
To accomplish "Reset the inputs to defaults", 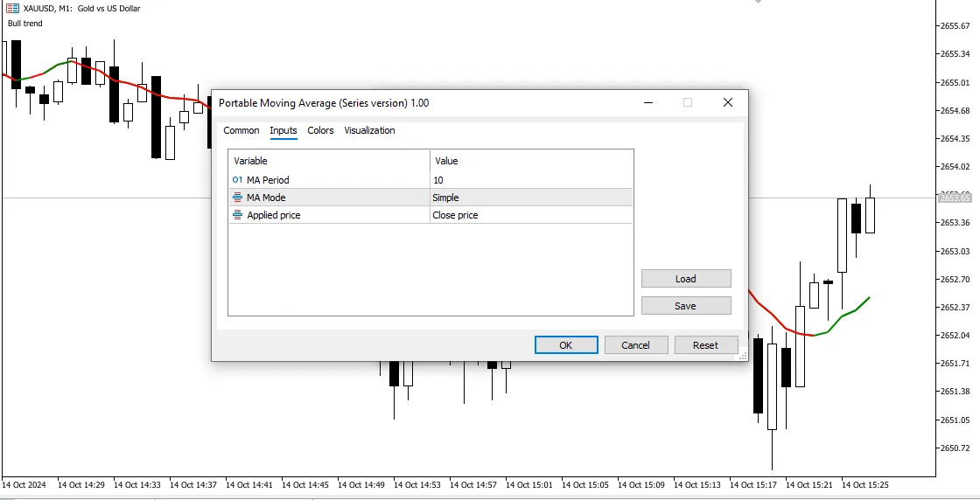I will coord(705,345).
